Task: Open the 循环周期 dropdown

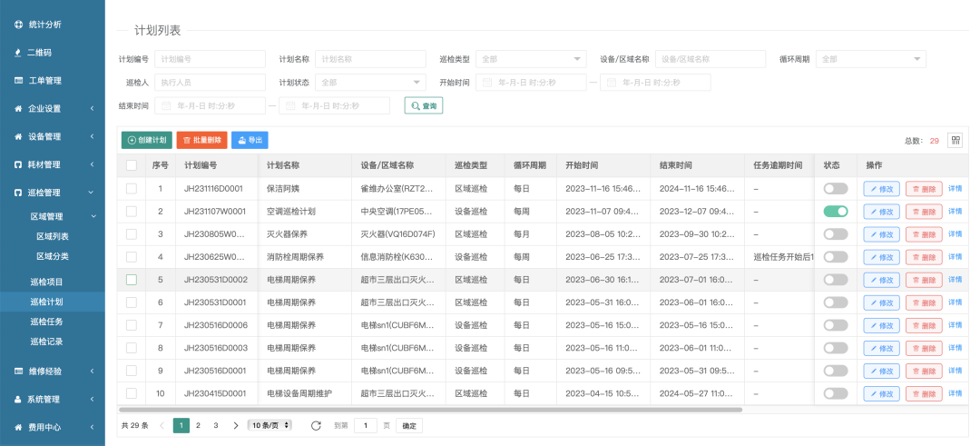Action: (x=870, y=59)
